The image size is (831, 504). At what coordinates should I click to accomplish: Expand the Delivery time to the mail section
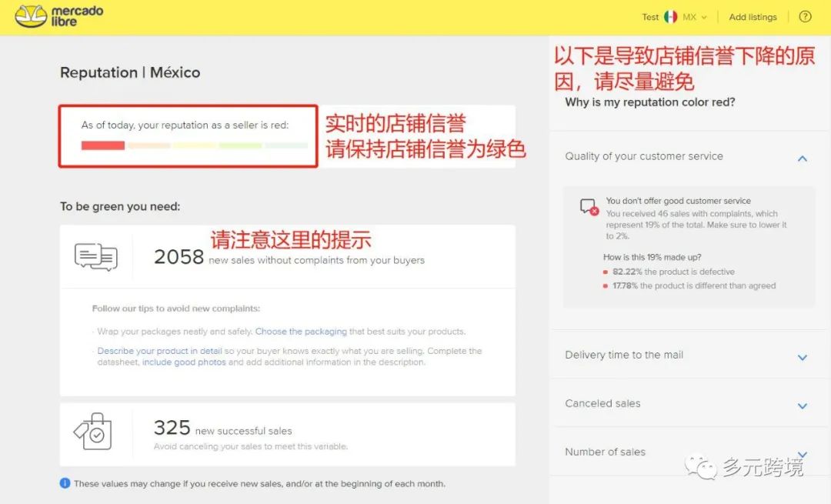(x=801, y=357)
